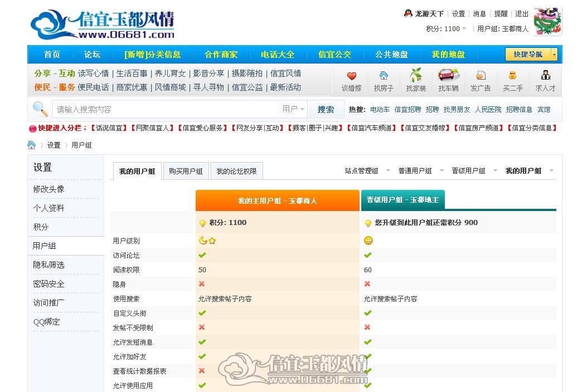Select the 晋级用户组 - 玉都地主 column header
This screenshot has height=392, width=587.
click(403, 200)
